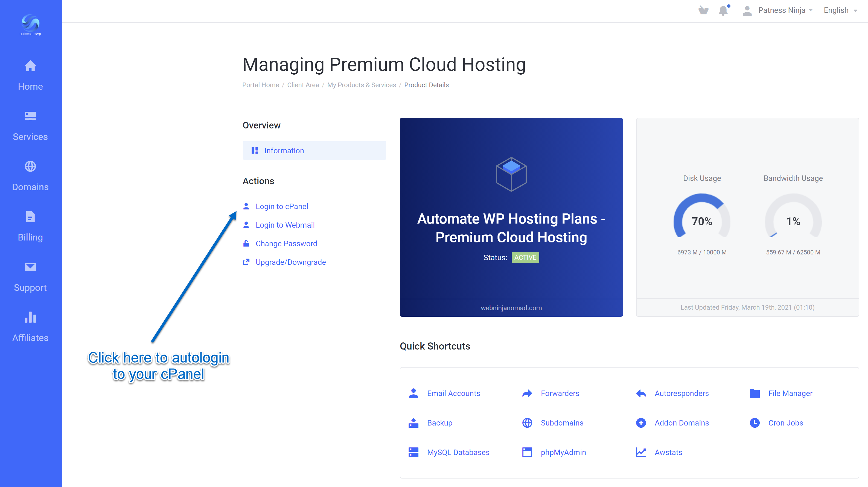Open File Manager shortcut
The image size is (868, 487).
(x=790, y=393)
